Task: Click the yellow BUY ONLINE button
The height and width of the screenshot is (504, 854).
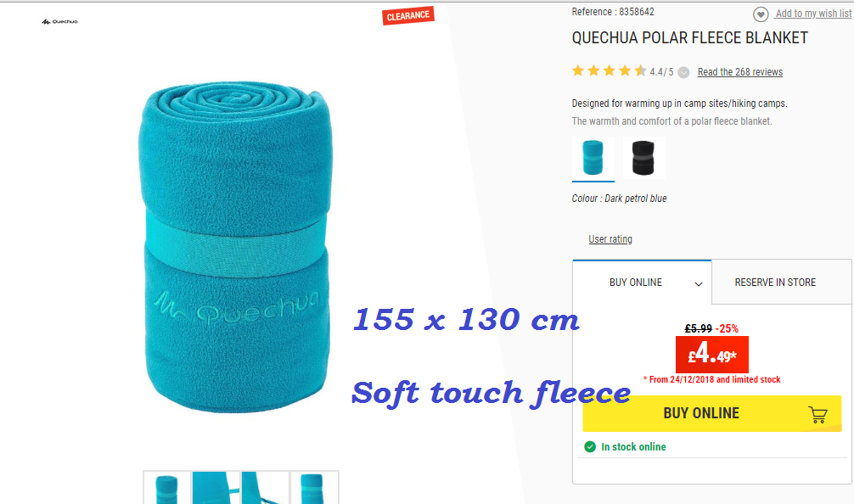Action: point(712,414)
